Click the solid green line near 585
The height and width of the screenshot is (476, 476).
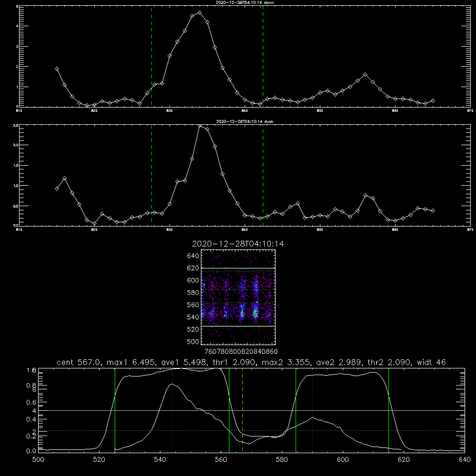(x=296, y=410)
